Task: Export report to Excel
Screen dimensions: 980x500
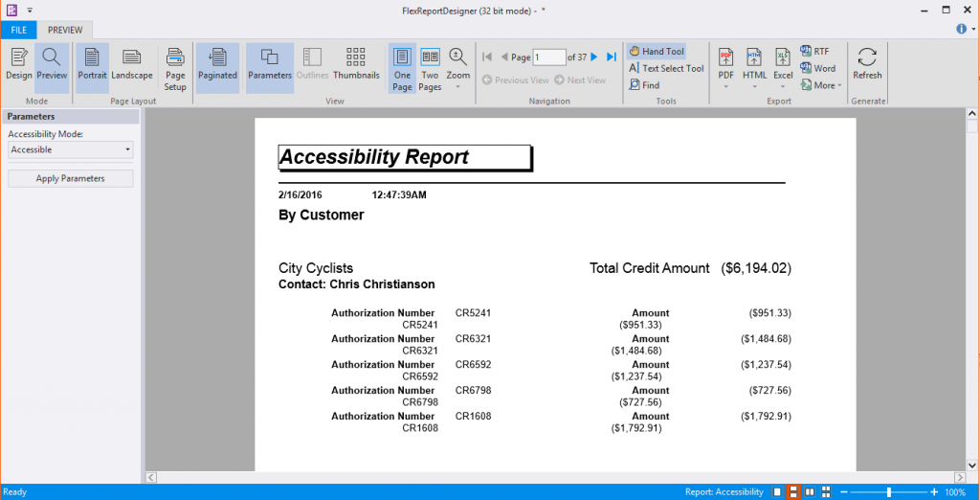Action: tap(783, 62)
